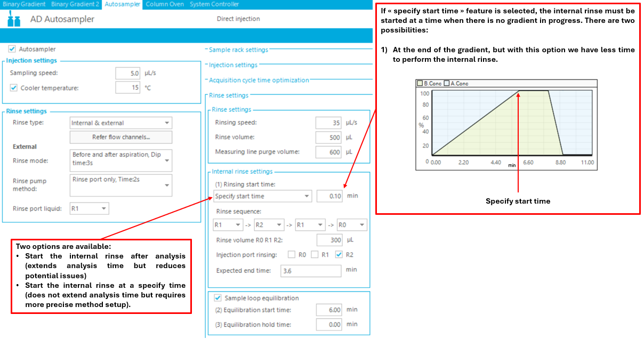644x339 pixels.
Task: Click the Rinse volume 500 µL field
Action: click(328, 138)
